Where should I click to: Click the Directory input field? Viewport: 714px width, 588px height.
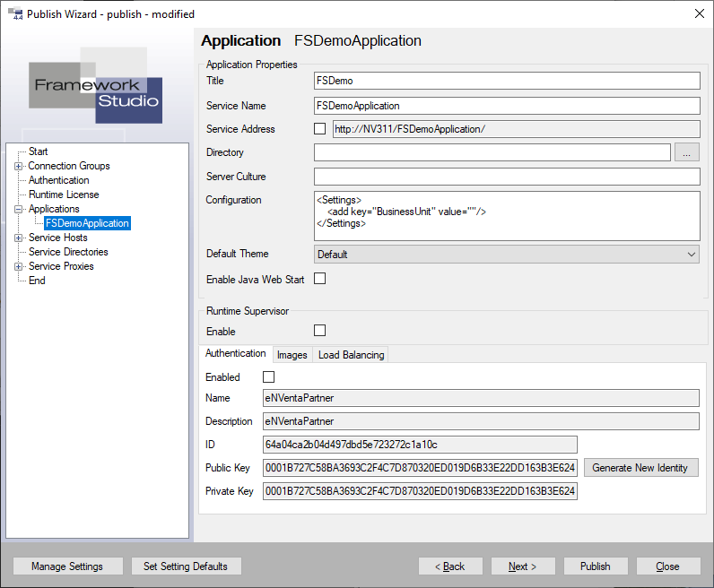coord(492,152)
